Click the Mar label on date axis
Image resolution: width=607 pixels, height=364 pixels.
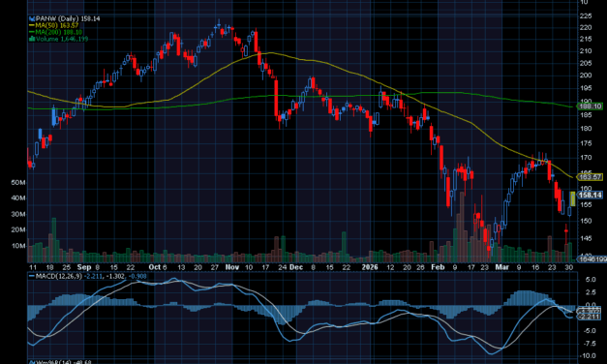(x=502, y=267)
